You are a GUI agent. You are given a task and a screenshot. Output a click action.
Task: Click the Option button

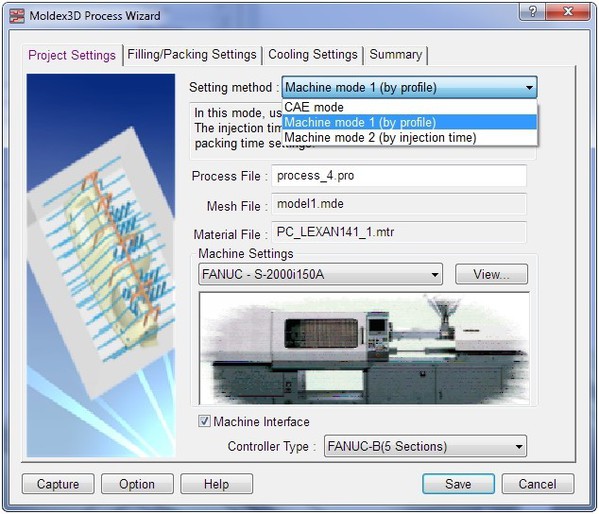(x=137, y=484)
